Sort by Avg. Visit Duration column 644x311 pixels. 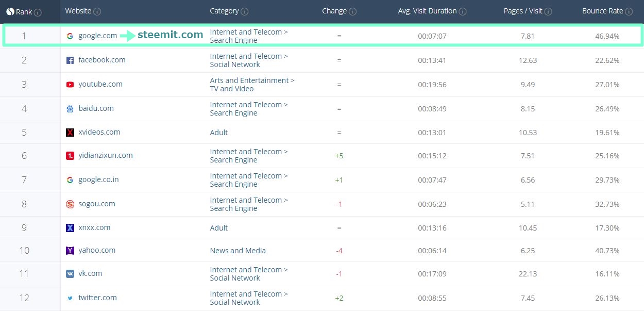tap(427, 11)
